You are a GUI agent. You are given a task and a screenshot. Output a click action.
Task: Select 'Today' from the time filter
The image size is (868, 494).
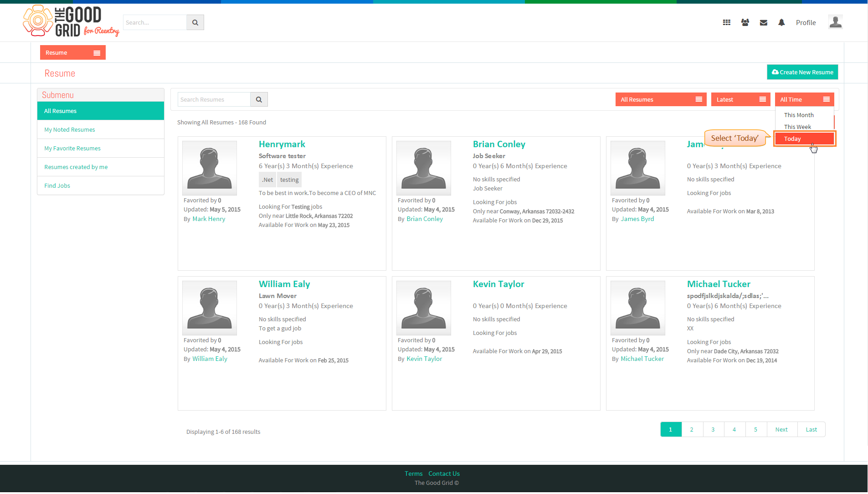tap(805, 139)
